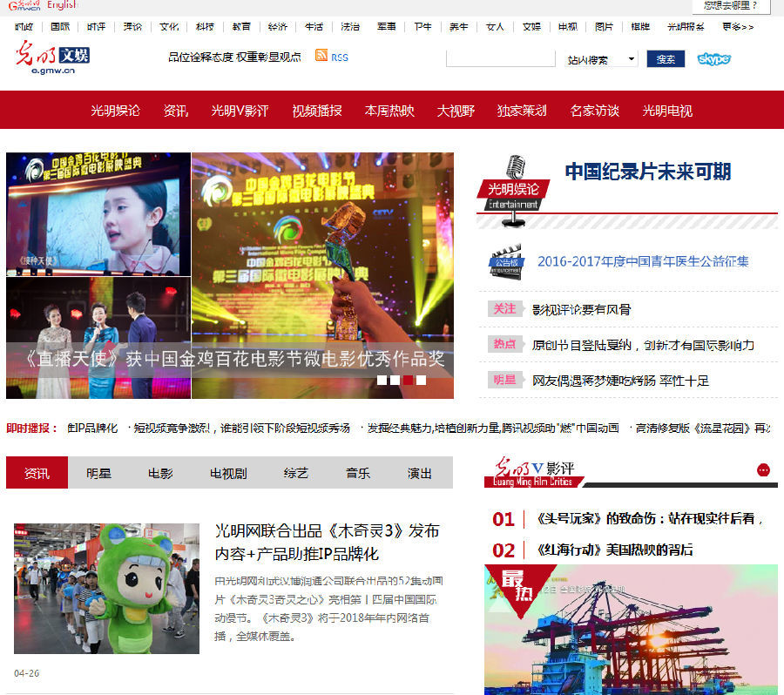Click the 最热 port cranes image
Image resolution: width=784 pixels, height=695 pixels.
pos(631,630)
